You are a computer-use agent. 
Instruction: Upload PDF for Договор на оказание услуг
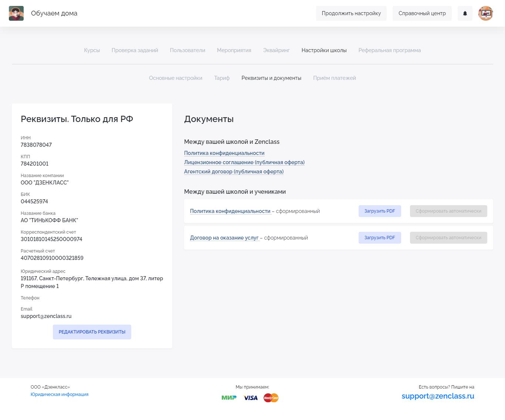(x=380, y=238)
